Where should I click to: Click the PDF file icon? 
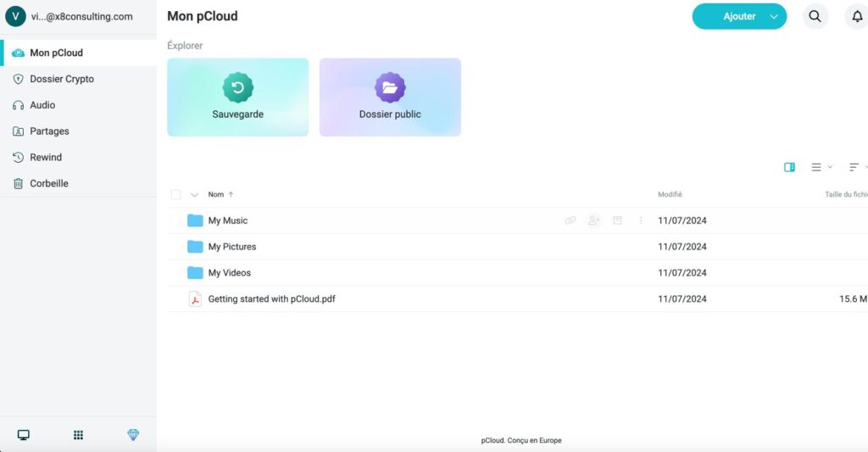tap(195, 299)
